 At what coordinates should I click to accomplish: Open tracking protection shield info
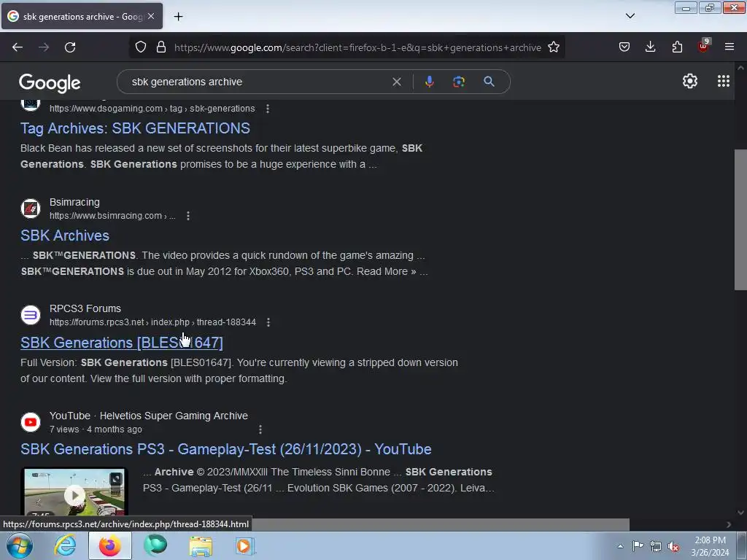(x=141, y=47)
